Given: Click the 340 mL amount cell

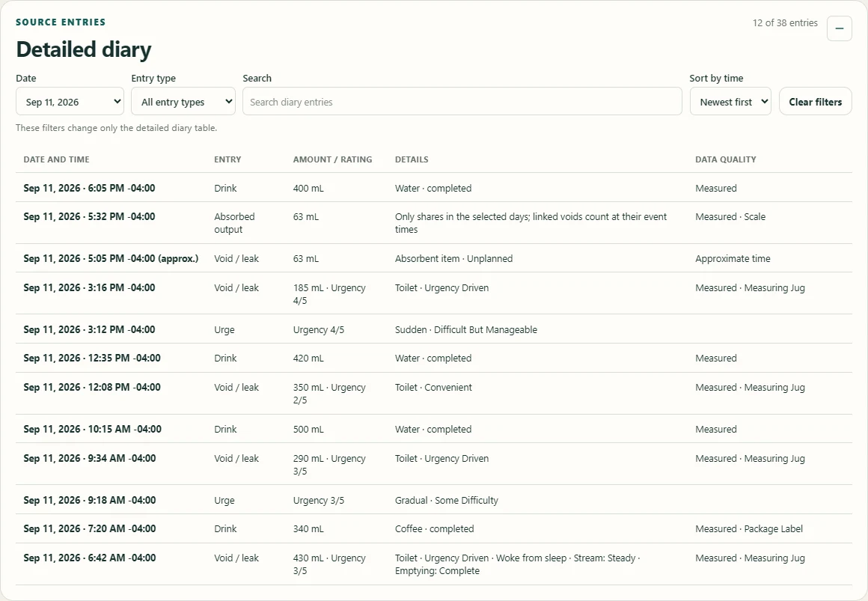Looking at the screenshot, I should tap(308, 529).
